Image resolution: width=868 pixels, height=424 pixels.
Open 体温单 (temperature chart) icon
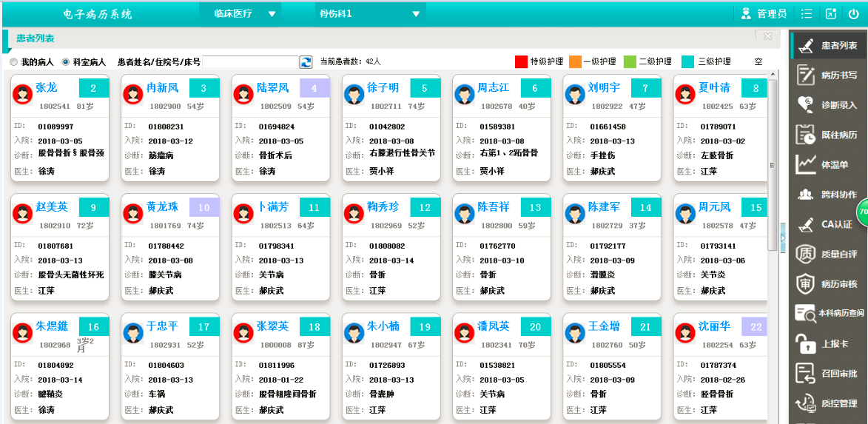point(805,164)
